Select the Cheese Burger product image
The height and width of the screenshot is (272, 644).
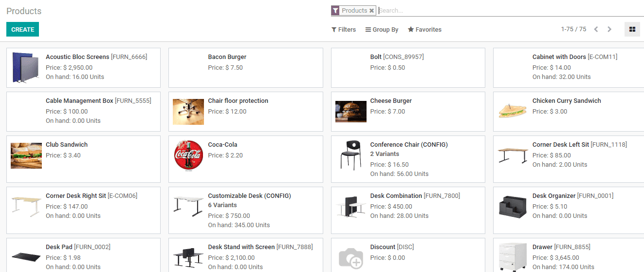pos(350,112)
